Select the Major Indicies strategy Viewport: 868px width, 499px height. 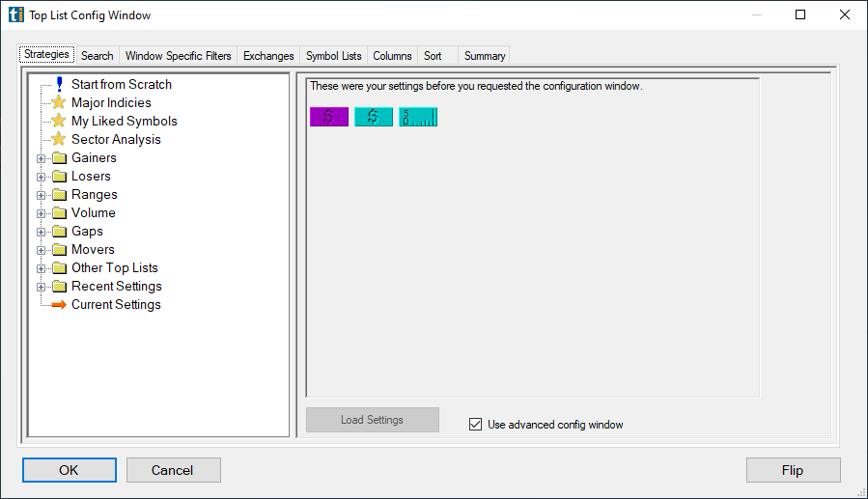coord(111,102)
